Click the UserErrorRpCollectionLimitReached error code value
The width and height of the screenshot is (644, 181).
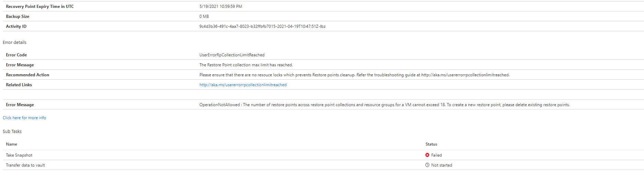click(232, 55)
